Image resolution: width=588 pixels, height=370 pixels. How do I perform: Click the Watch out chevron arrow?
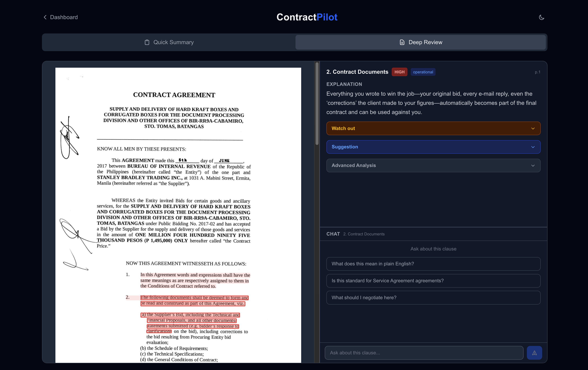point(533,129)
